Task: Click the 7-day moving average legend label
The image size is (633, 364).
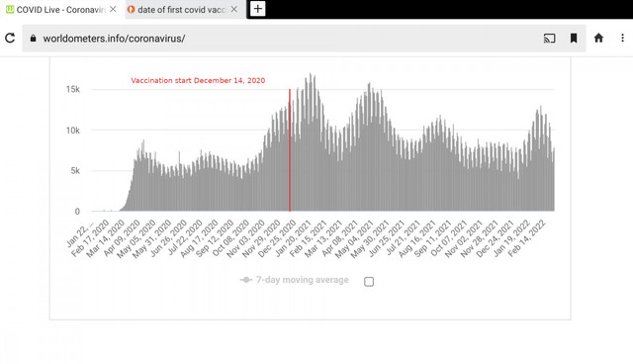Action: [x=302, y=280]
